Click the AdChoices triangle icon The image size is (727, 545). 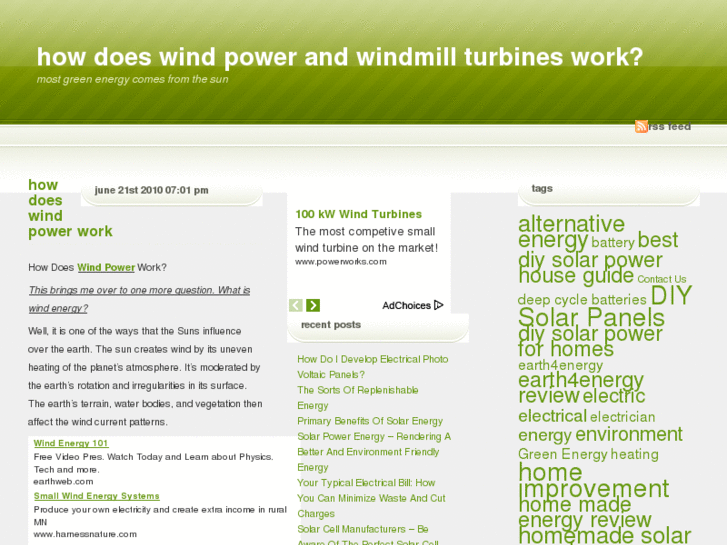point(439,305)
